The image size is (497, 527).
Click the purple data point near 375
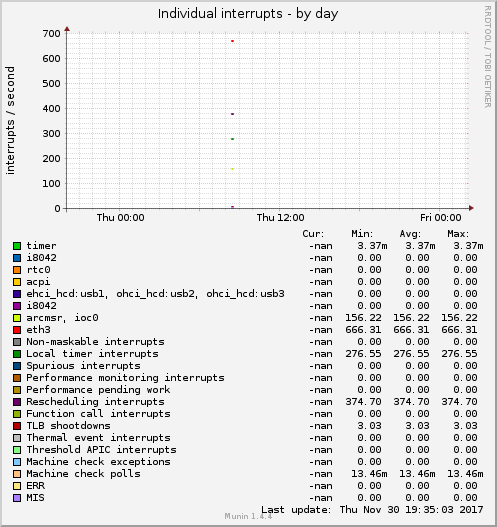[x=232, y=114]
